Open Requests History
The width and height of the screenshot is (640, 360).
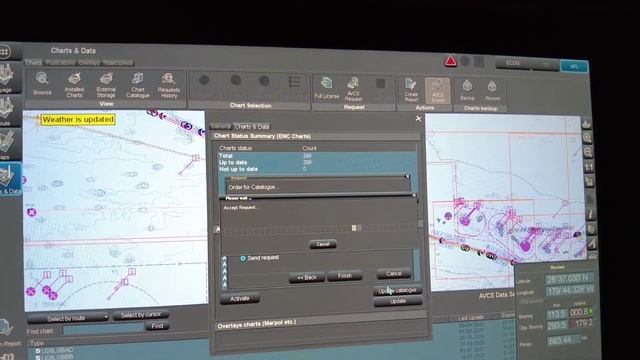pos(169,86)
